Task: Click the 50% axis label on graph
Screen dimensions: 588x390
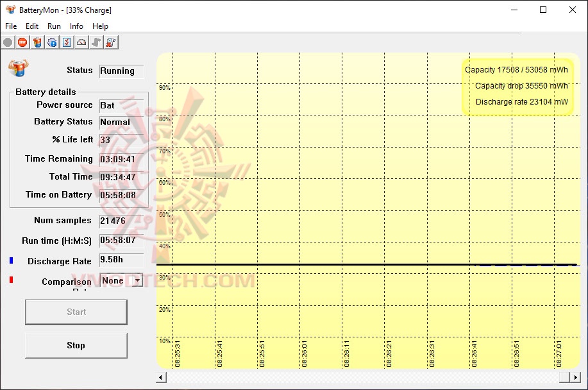Action: (x=165, y=214)
